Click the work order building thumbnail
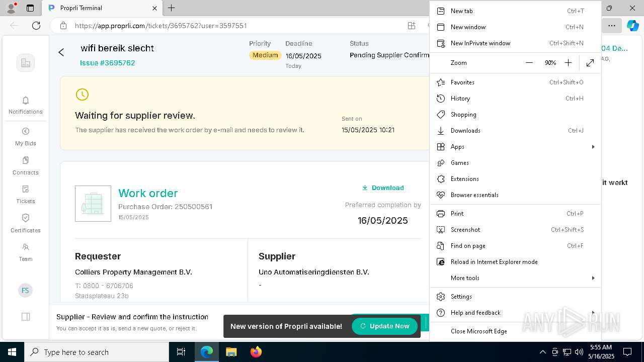Image resolution: width=644 pixels, height=362 pixels. point(93,204)
